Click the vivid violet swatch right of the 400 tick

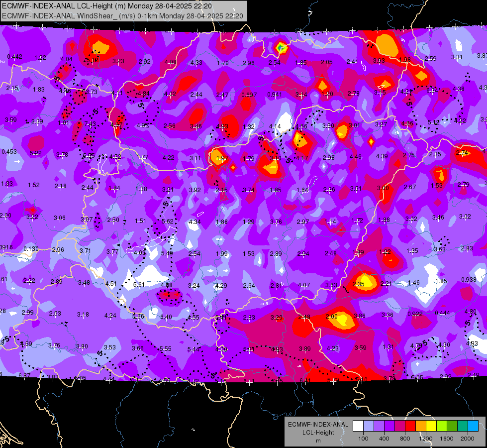(390, 426)
